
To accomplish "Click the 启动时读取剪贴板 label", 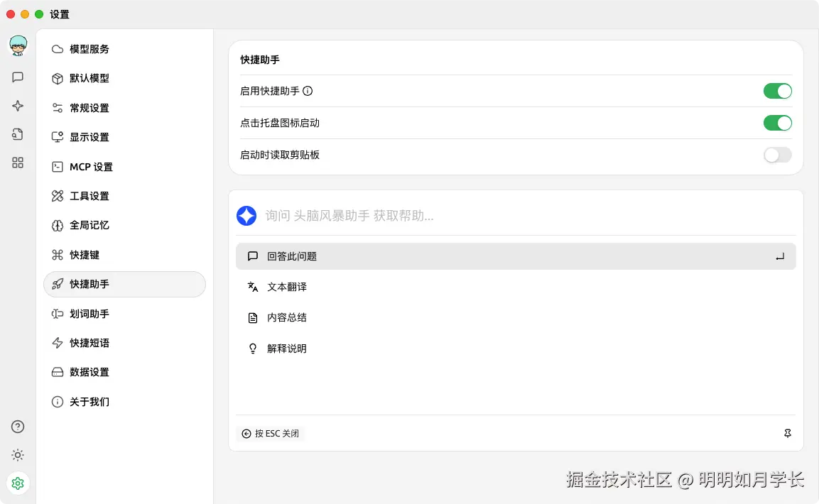I will 279,155.
